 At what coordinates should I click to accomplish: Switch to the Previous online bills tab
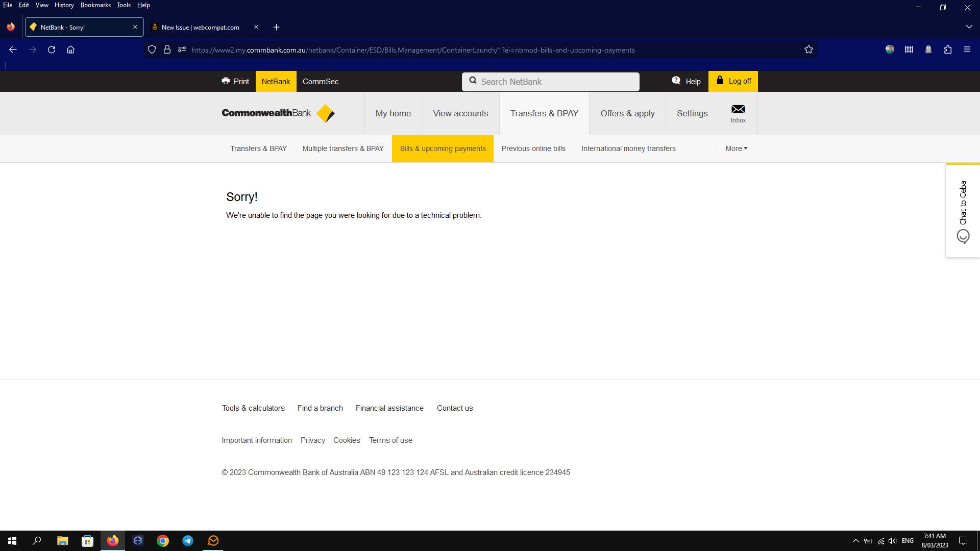tap(533, 148)
